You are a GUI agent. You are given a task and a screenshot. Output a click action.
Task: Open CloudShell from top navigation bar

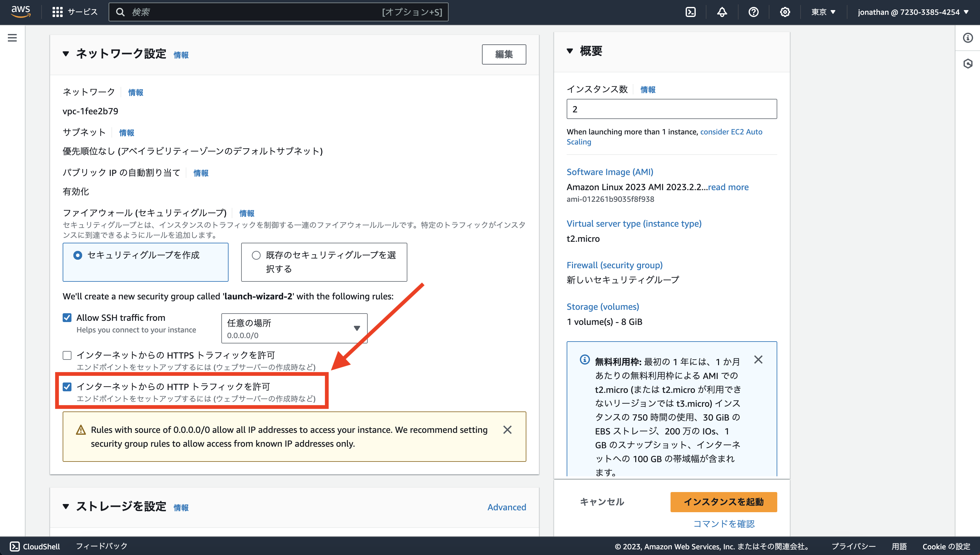click(691, 12)
